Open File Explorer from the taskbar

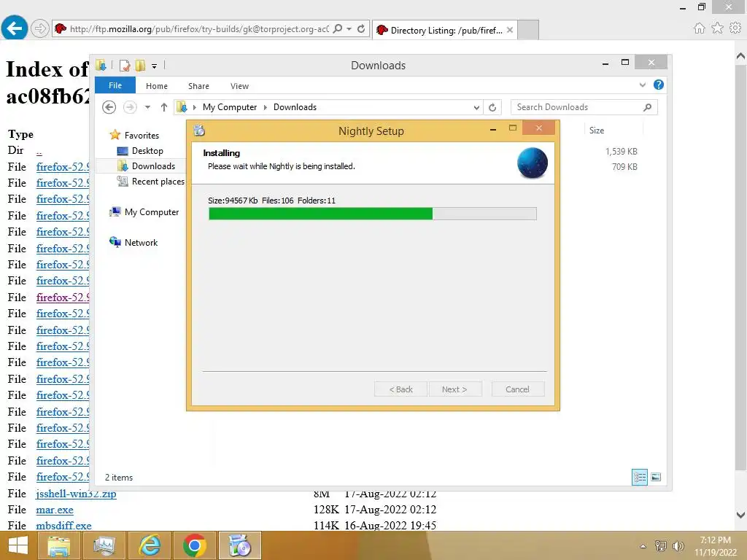pos(59,545)
